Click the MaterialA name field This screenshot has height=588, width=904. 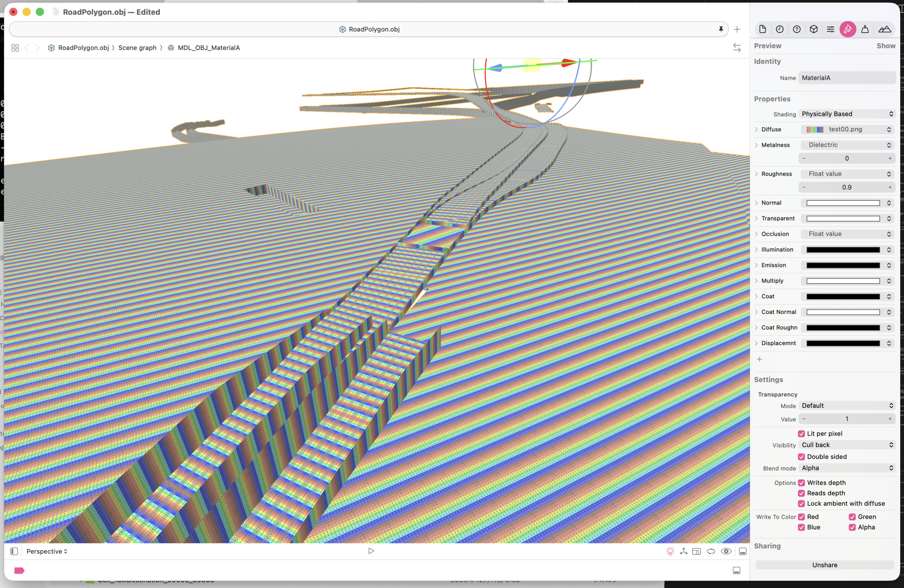(x=847, y=78)
